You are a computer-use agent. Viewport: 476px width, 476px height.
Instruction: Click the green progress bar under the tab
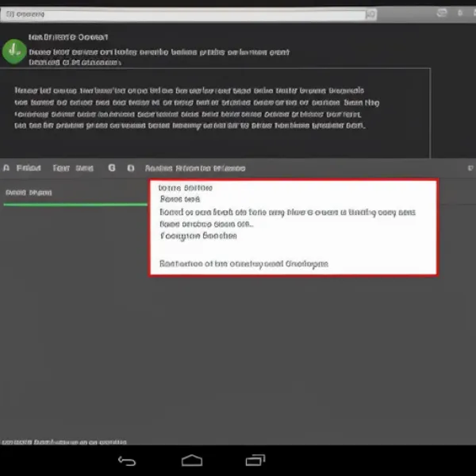click(x=75, y=205)
